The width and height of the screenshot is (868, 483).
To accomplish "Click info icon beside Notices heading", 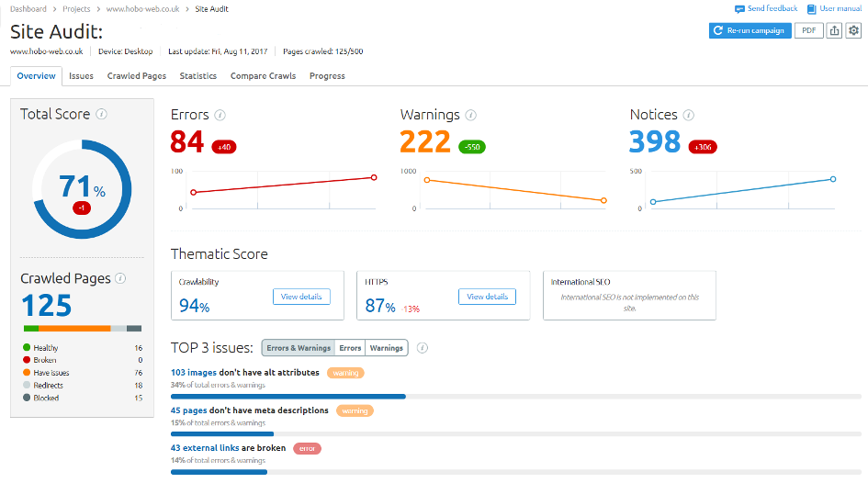I will tap(688, 116).
